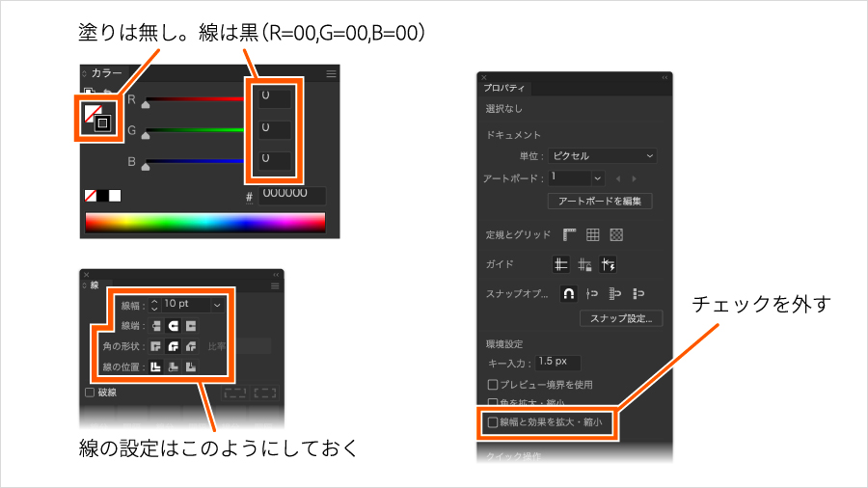Open カラー panel hamburger menu
868x488 pixels.
coord(331,73)
